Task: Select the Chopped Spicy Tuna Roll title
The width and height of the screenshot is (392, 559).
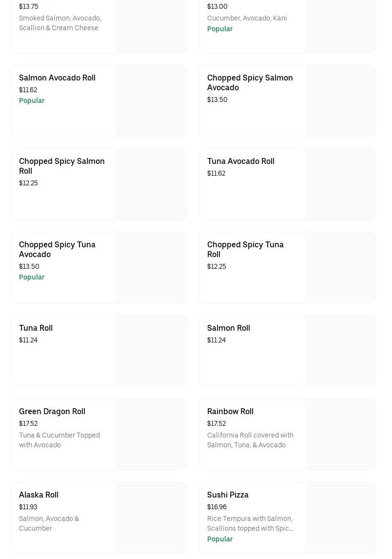Action: click(245, 249)
